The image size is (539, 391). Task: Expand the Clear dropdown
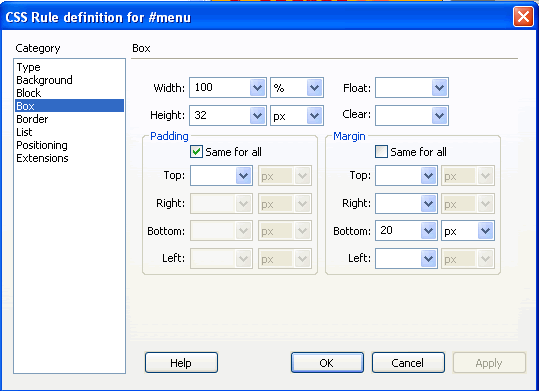coord(439,116)
